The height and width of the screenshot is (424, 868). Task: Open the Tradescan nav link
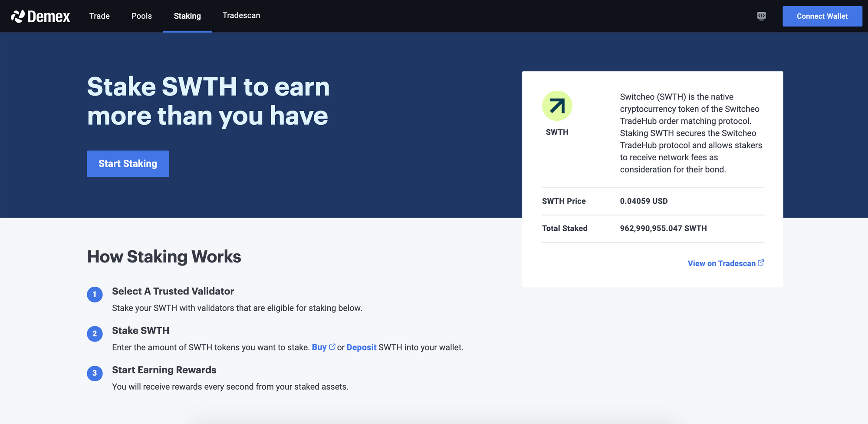point(241,16)
